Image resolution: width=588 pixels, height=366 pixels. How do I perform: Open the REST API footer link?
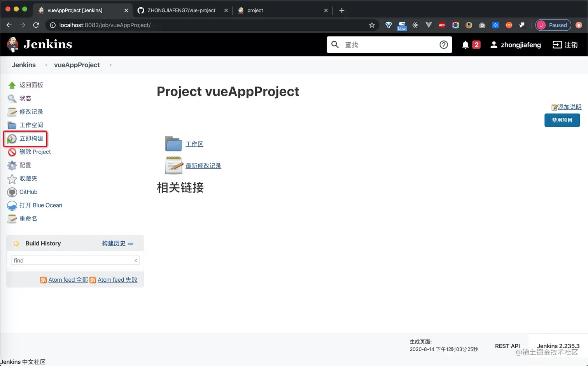click(507, 346)
